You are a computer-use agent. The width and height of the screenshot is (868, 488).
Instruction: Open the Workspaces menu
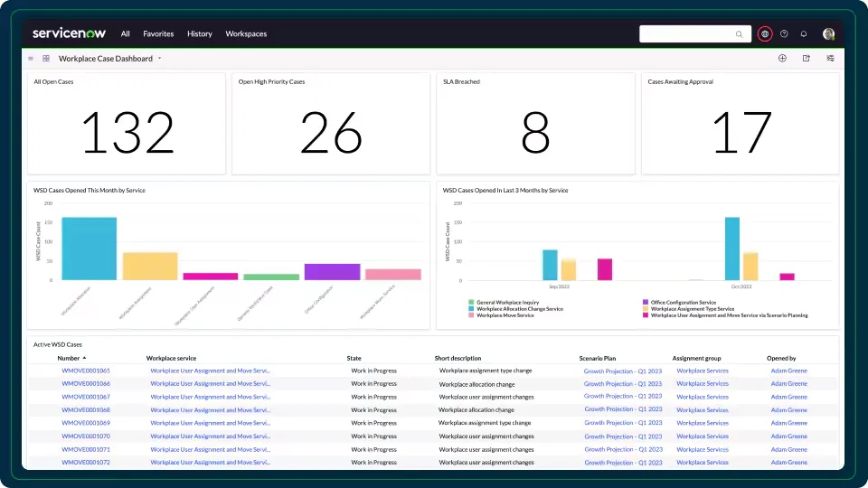tap(246, 33)
